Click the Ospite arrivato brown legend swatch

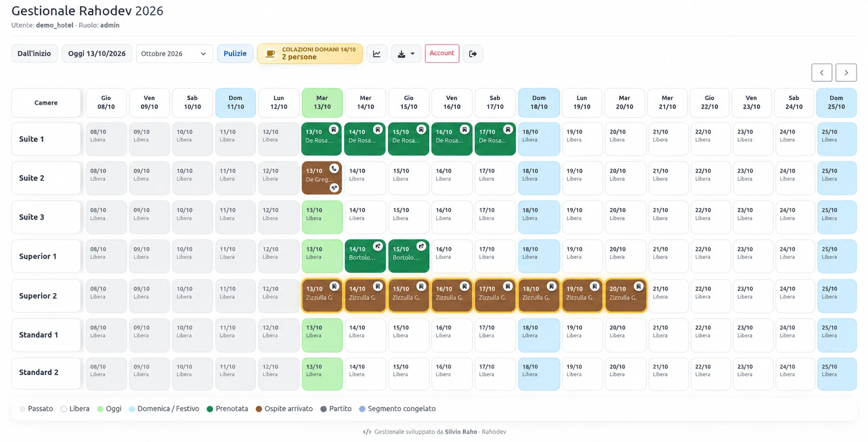259,409
